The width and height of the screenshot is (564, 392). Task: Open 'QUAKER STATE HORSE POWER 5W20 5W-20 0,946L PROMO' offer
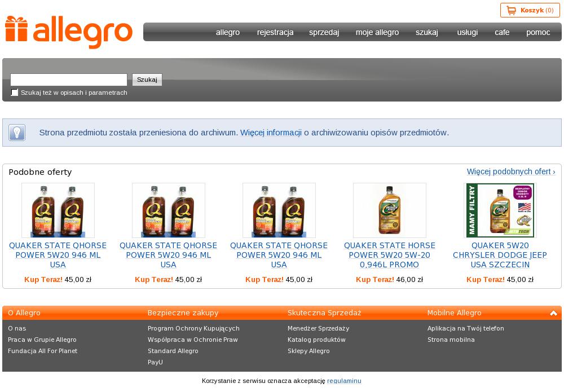(x=390, y=255)
